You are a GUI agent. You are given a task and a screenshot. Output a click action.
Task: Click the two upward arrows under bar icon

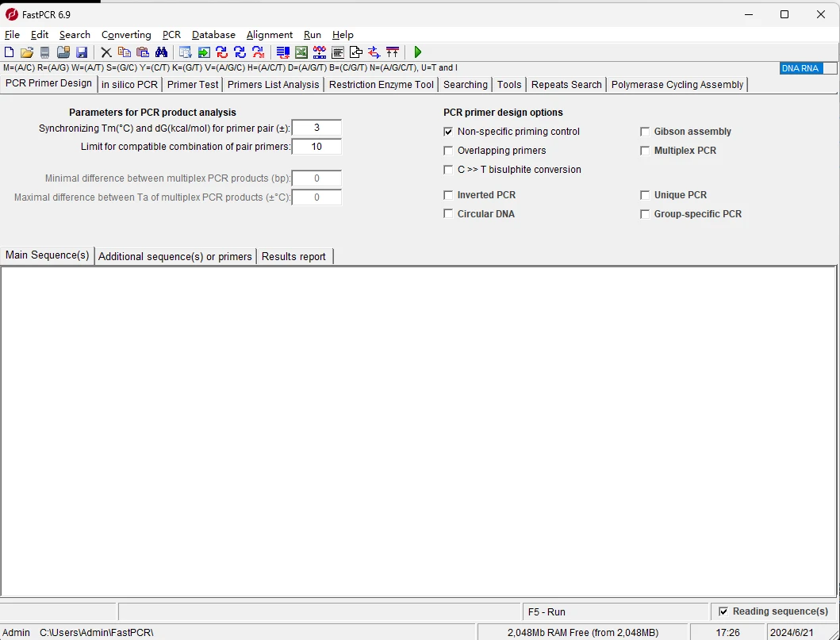pos(393,52)
